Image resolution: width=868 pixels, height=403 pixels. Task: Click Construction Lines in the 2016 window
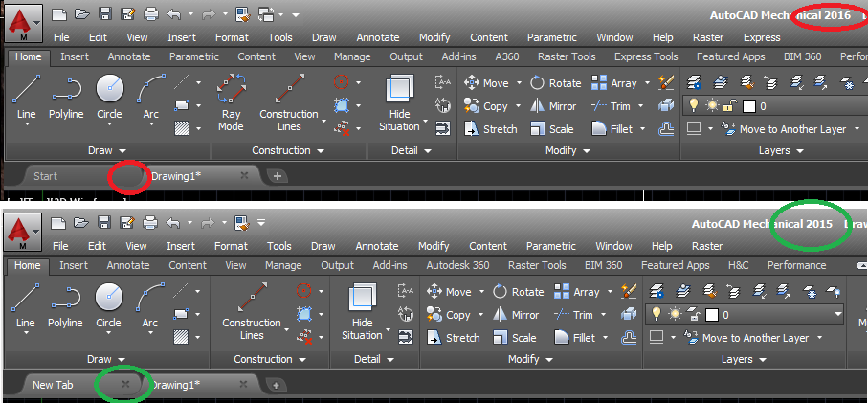[288, 102]
